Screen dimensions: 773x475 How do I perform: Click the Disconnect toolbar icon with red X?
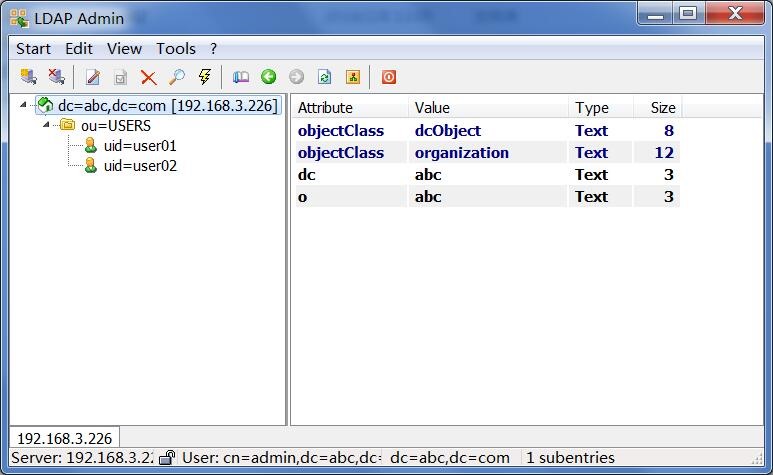pyautogui.click(x=57, y=77)
